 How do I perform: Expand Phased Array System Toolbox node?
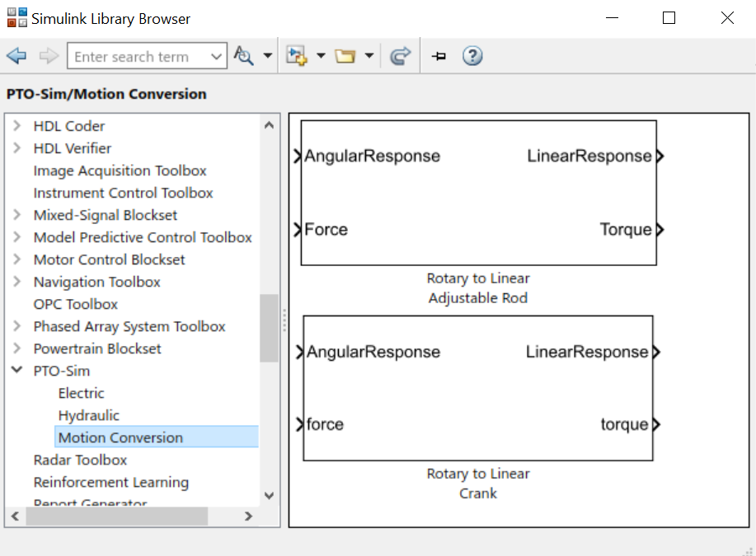point(16,326)
